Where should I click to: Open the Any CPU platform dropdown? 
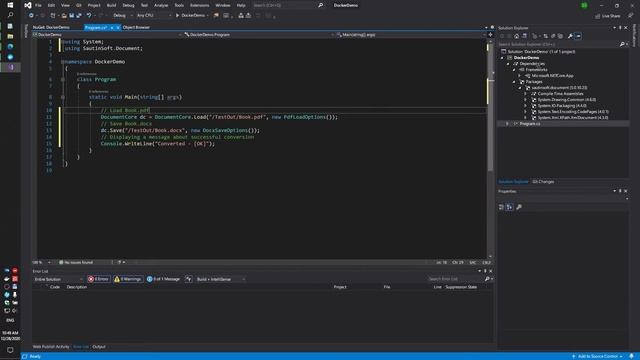click(153, 16)
